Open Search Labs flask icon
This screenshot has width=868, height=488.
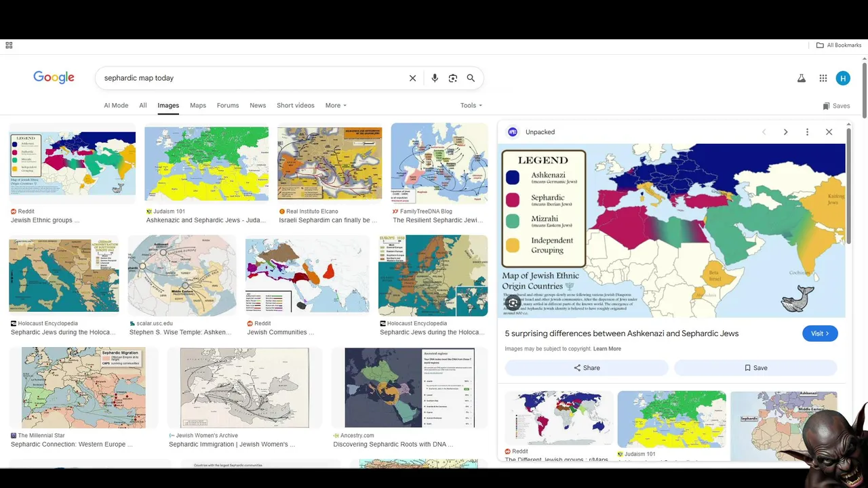(x=802, y=78)
